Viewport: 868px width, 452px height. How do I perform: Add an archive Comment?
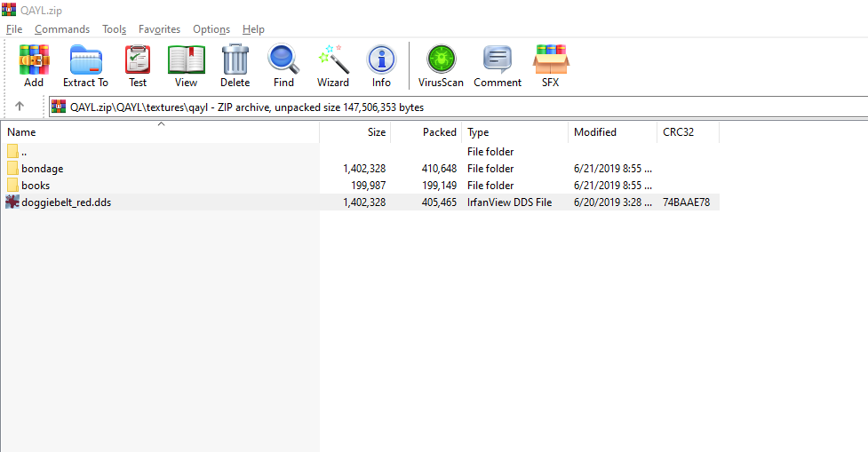498,66
